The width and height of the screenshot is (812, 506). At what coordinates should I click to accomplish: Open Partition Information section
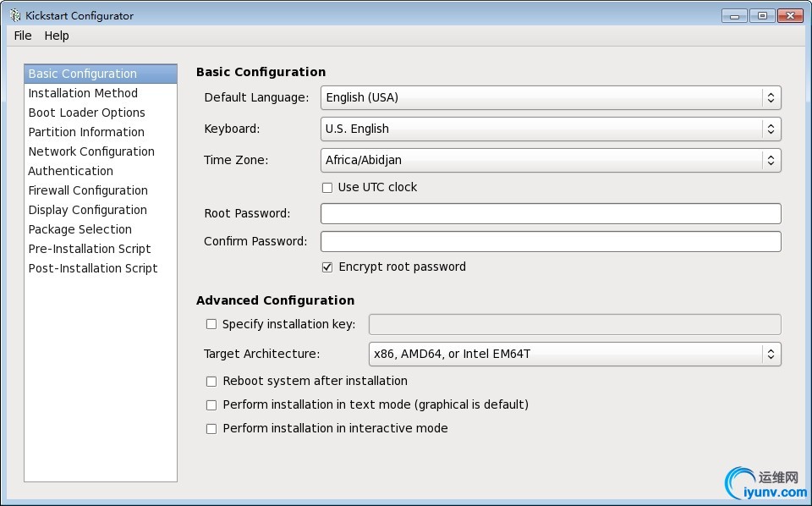pos(86,133)
